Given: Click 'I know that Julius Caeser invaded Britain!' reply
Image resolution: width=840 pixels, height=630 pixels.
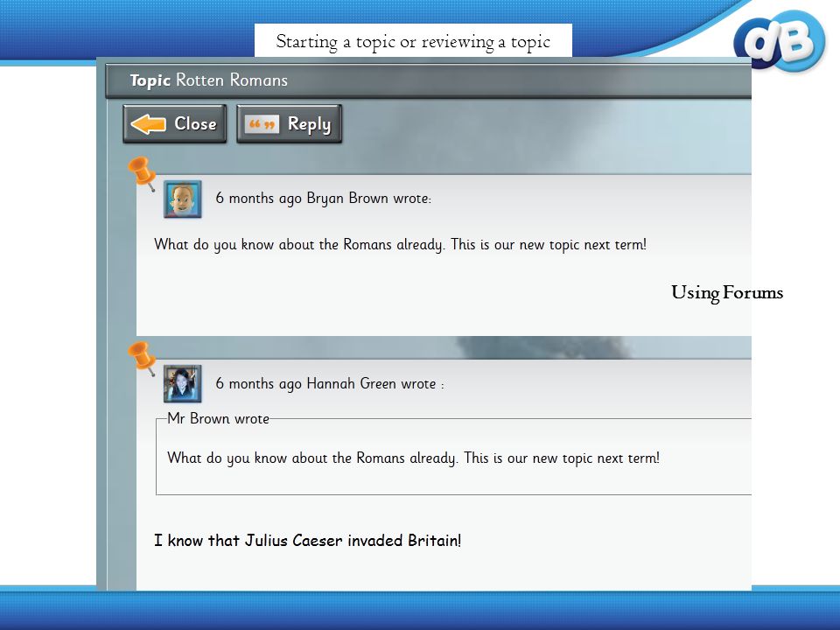Looking at the screenshot, I should point(307,540).
